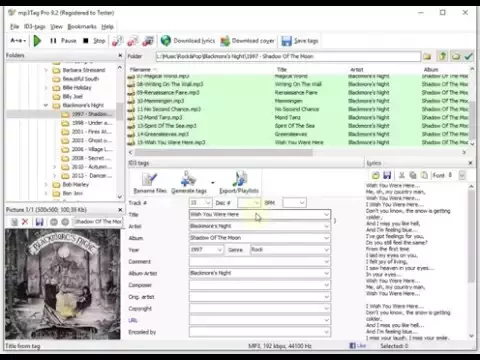Open the lyrics Font size dropdown
Image resolution: width=480 pixels, height=360 pixels.
click(462, 175)
